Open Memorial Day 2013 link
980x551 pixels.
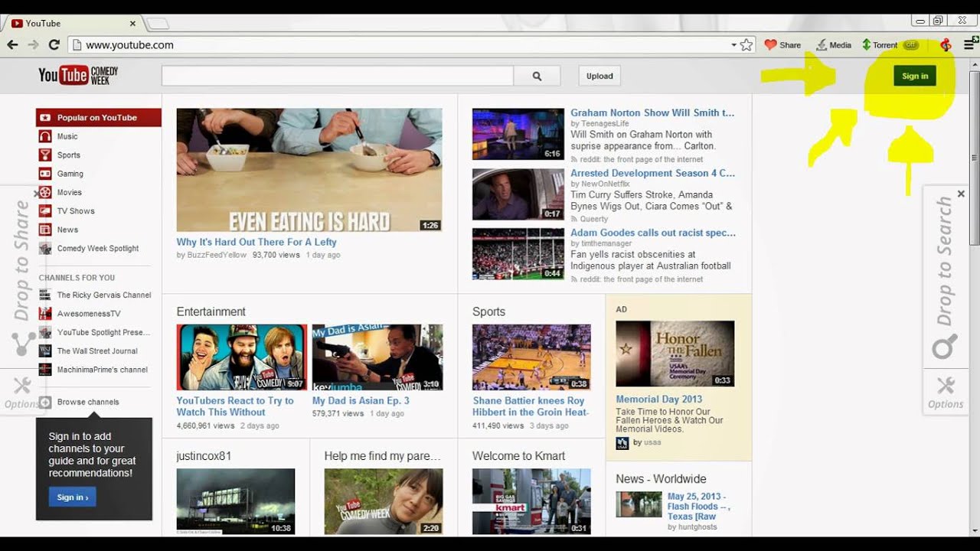coord(658,399)
